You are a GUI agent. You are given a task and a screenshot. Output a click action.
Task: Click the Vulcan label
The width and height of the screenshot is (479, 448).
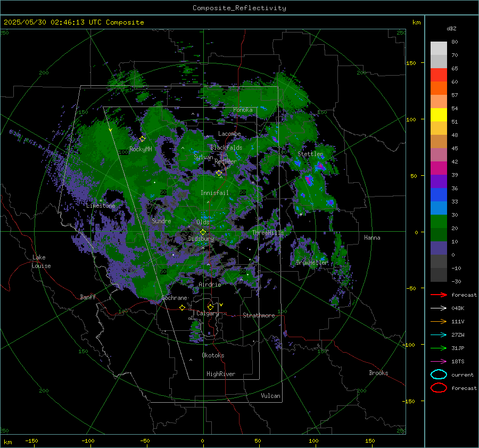270,396
